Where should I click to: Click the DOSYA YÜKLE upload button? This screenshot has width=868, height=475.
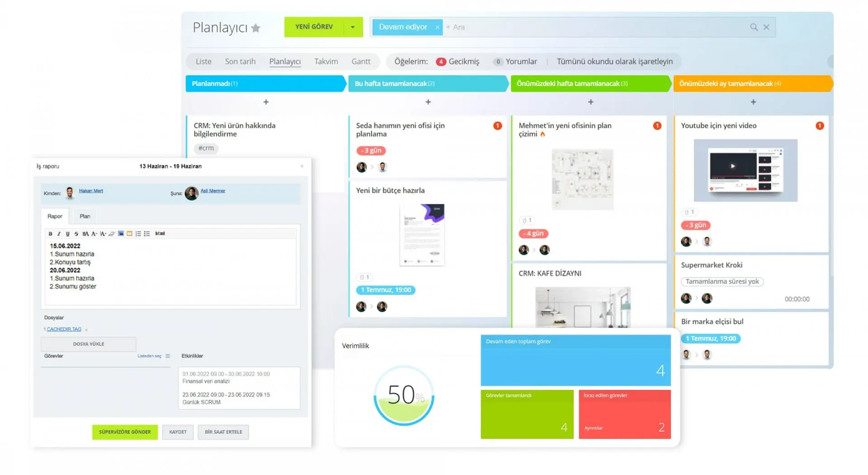89,344
